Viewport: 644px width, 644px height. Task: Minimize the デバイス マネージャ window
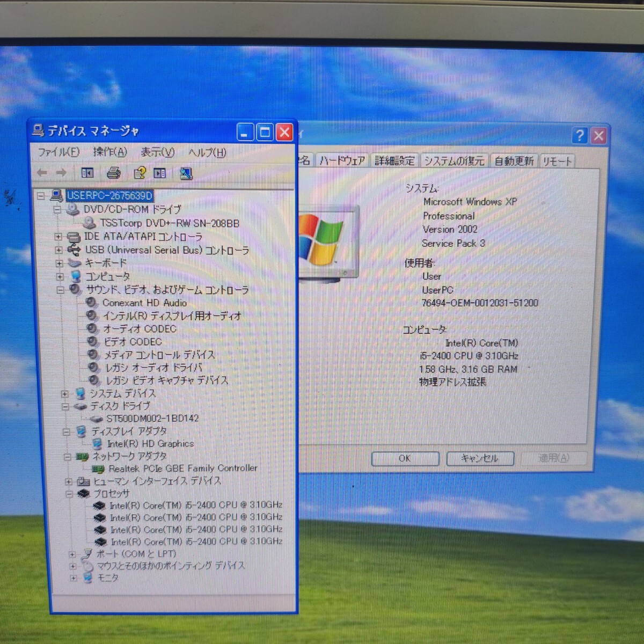tap(245, 132)
